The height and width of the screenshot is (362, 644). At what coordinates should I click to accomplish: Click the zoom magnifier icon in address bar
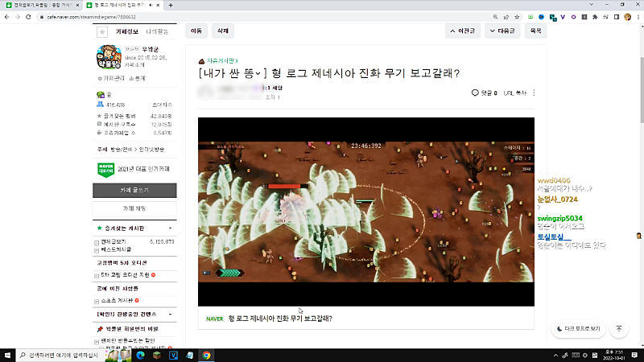[495, 17]
